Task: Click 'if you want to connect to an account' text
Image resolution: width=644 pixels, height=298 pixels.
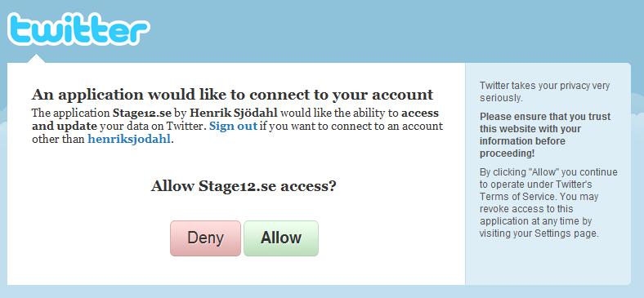Action: click(x=351, y=126)
